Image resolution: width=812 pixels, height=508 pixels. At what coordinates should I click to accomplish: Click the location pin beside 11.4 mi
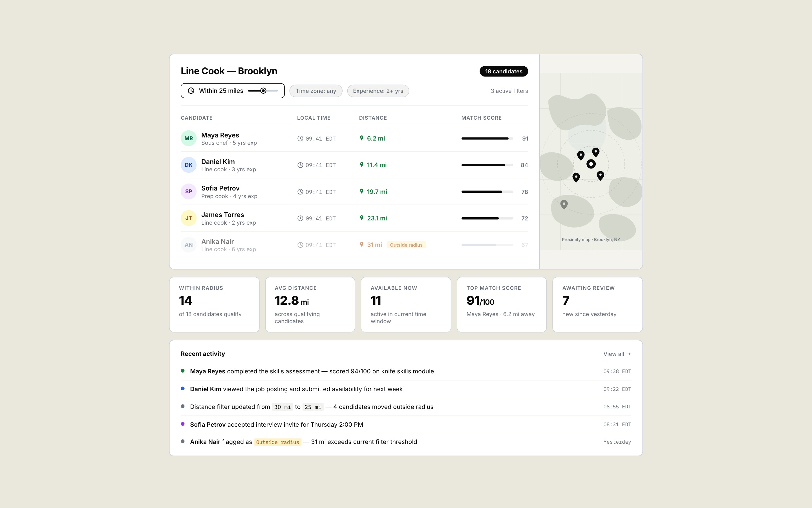coord(362,165)
